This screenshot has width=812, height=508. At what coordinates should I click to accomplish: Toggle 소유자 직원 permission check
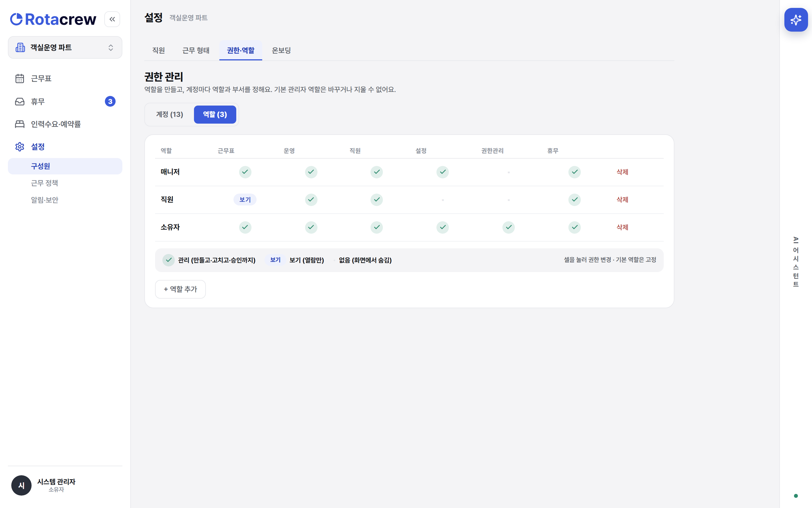[377, 227]
